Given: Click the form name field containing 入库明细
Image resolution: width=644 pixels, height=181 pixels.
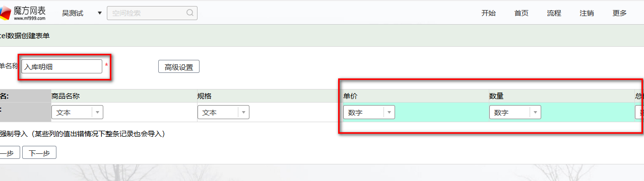Looking at the screenshot, I should pos(62,66).
